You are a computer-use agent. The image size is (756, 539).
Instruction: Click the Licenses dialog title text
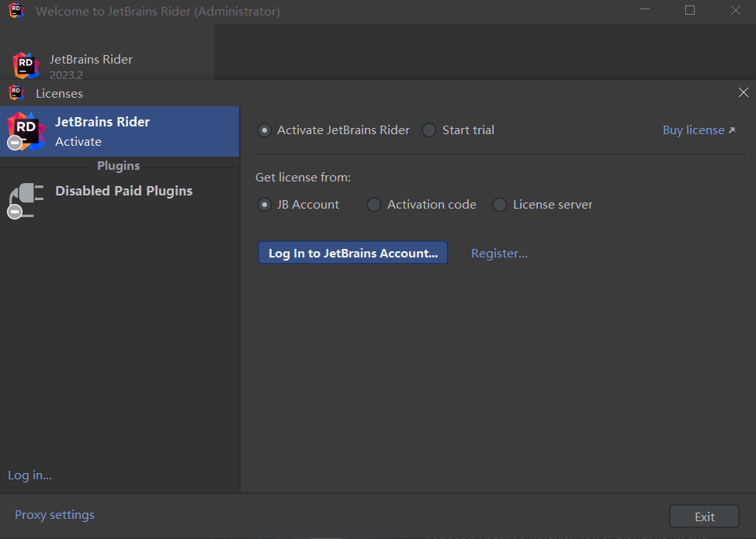tap(59, 93)
